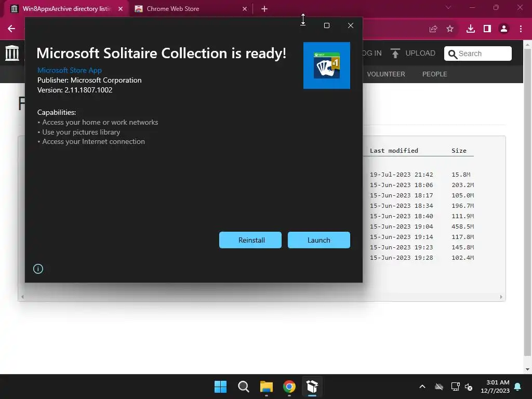This screenshot has width=532, height=399.
Task: Toggle Chrome side panel
Action: point(487,29)
